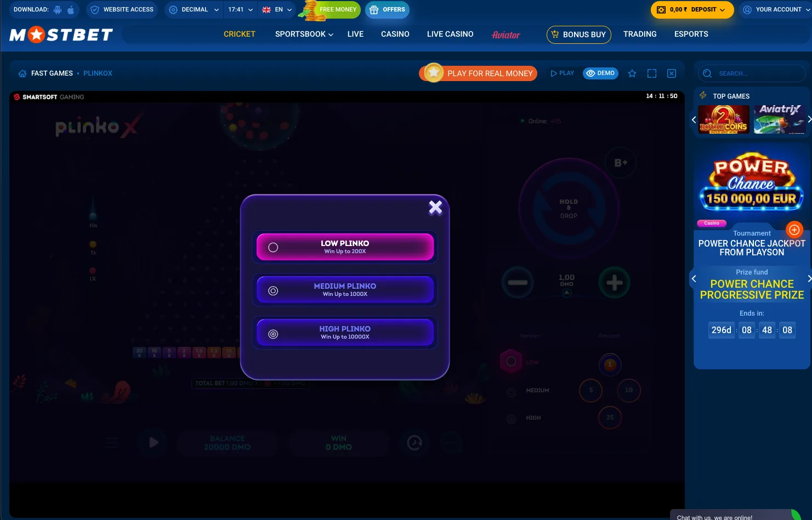812x520 pixels.
Task: Select bet amount chip 10
Action: tap(629, 390)
